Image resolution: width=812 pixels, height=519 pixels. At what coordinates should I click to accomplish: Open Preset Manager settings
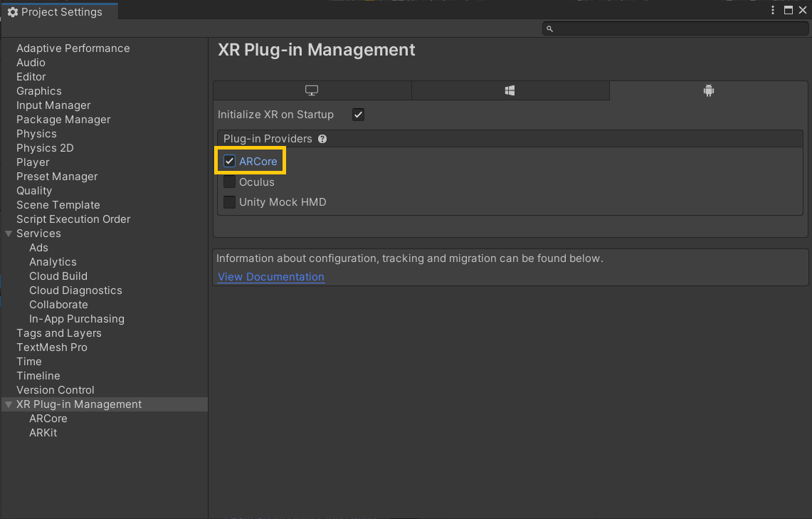click(57, 177)
